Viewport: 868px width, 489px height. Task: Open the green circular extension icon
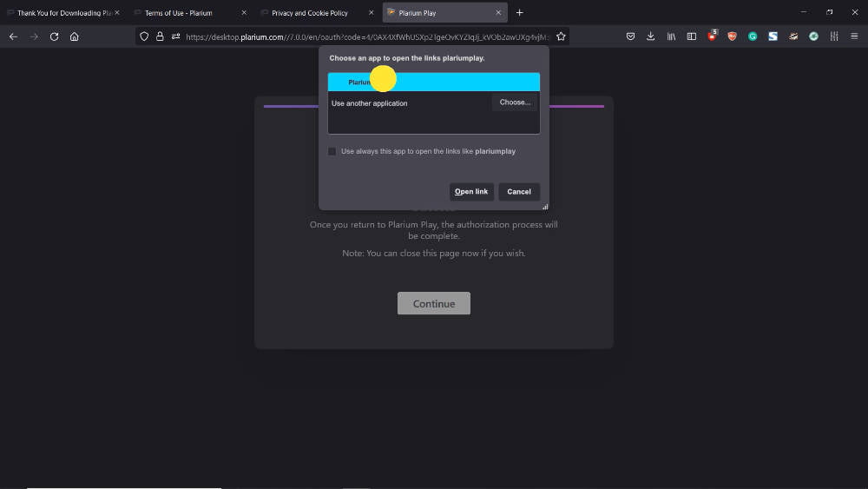[x=814, y=36]
